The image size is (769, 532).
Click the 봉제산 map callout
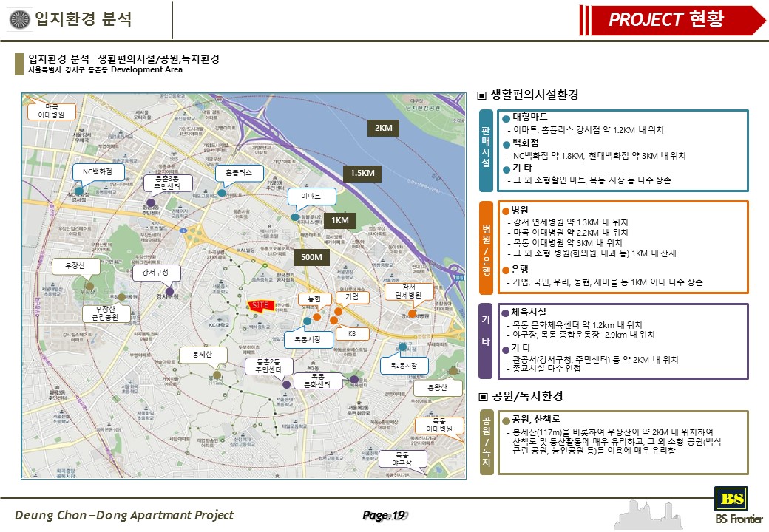[203, 355]
